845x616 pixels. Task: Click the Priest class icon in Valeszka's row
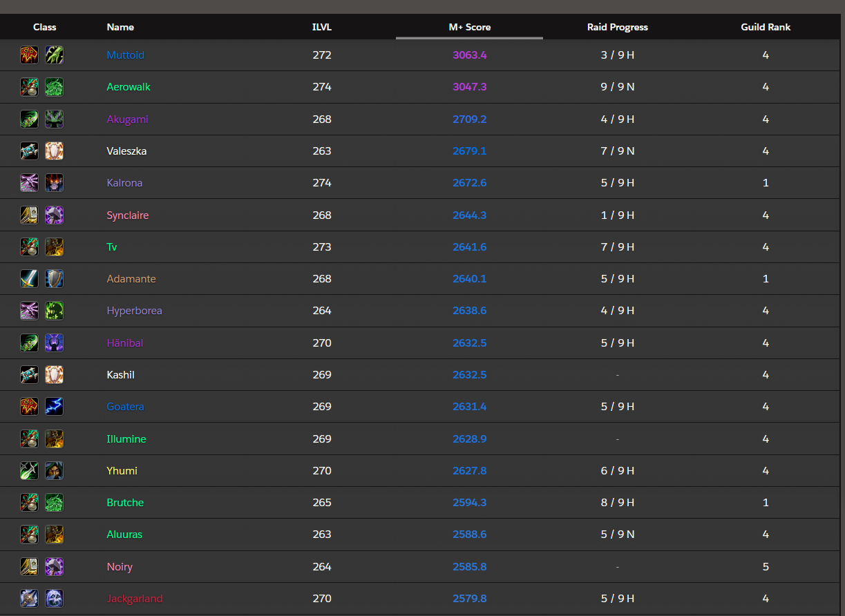click(29, 151)
